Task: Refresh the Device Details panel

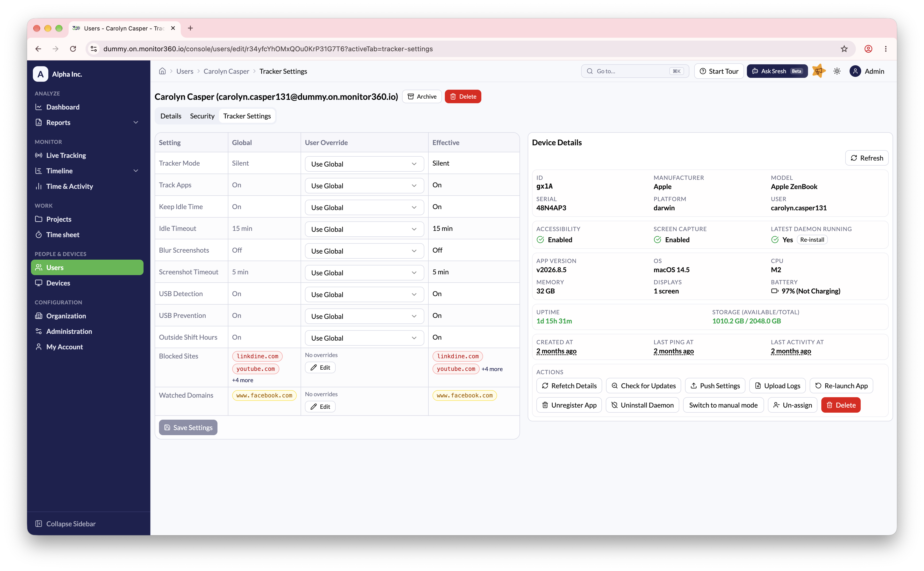Action: [x=867, y=158]
